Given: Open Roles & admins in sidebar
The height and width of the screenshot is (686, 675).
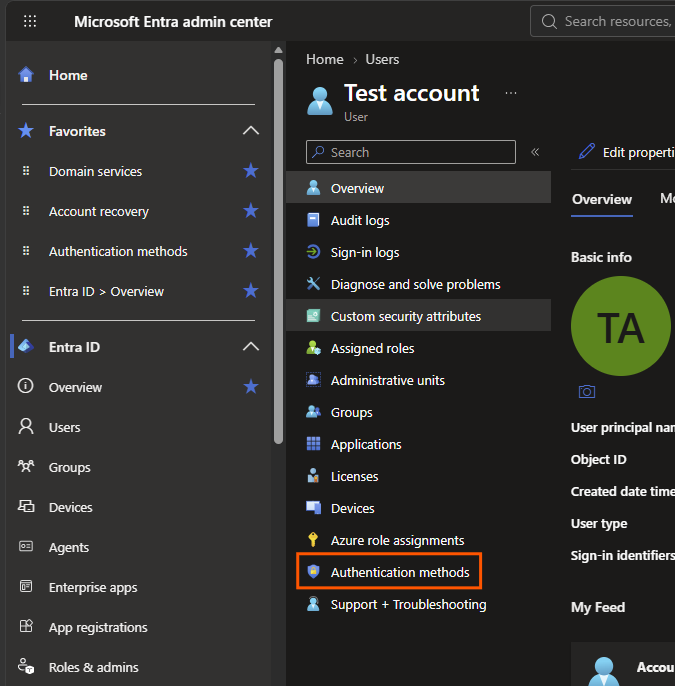Looking at the screenshot, I should click(94, 668).
